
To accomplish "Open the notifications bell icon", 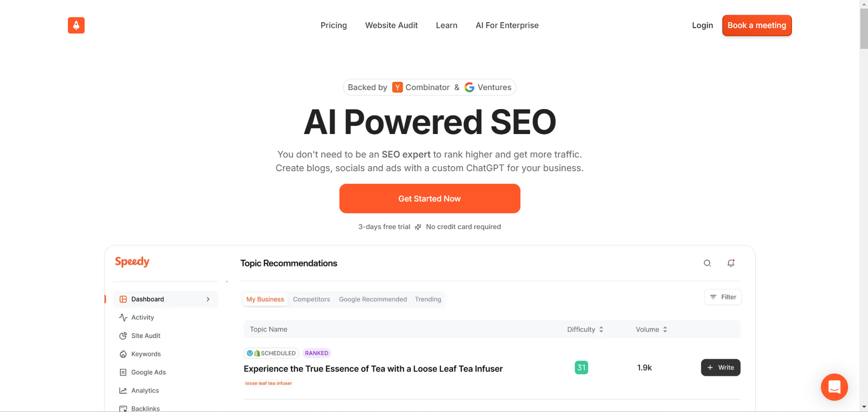I will [x=731, y=263].
